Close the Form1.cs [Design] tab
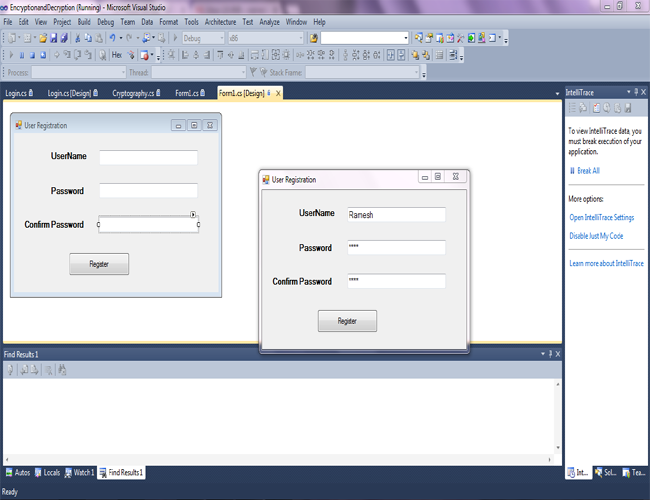 point(278,94)
